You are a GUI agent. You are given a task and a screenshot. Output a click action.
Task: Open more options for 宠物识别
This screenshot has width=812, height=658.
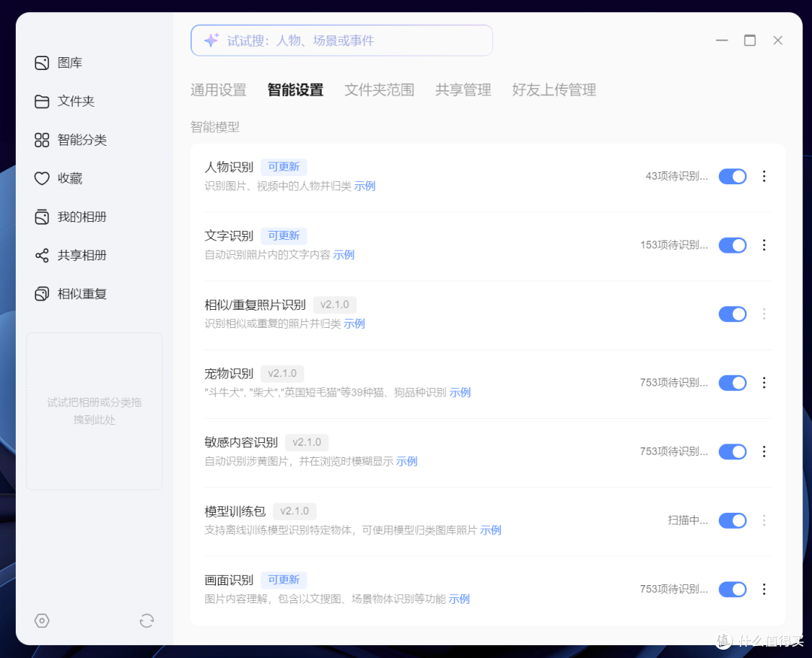[764, 383]
